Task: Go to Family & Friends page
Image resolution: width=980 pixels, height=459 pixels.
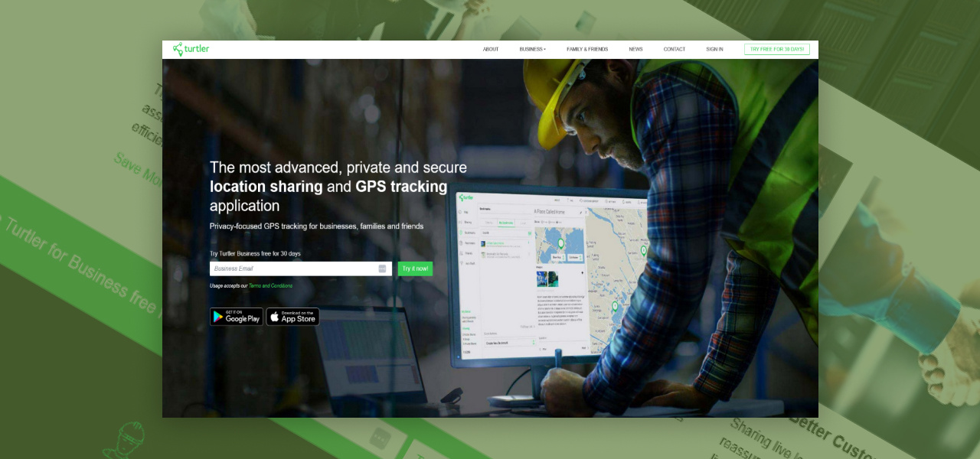Action: click(587, 49)
